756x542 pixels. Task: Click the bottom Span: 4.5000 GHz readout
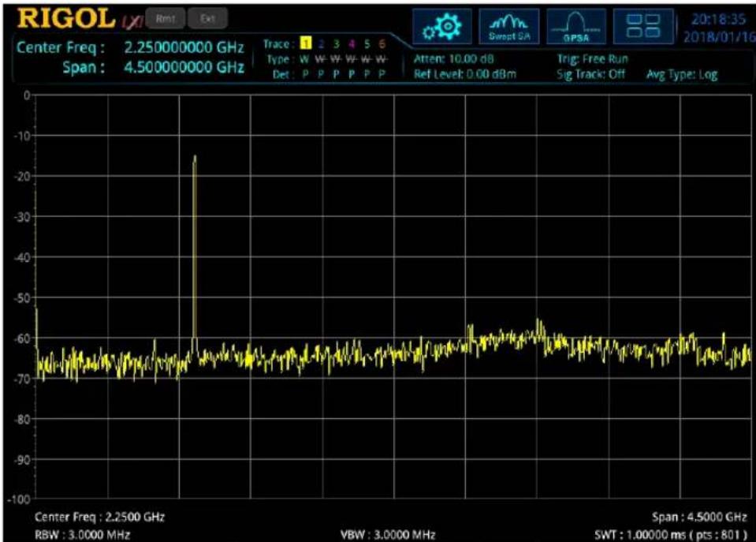tap(699, 517)
